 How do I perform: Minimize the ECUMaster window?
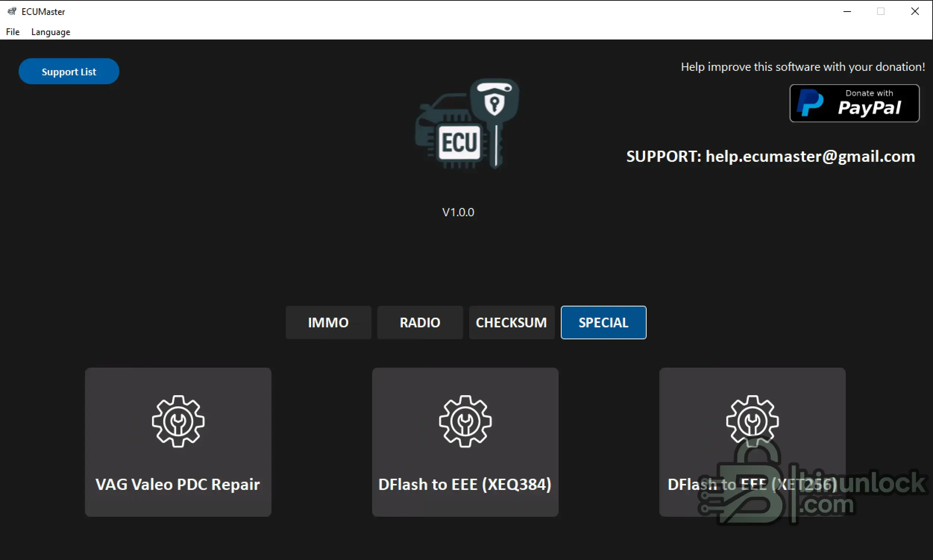pos(847,11)
